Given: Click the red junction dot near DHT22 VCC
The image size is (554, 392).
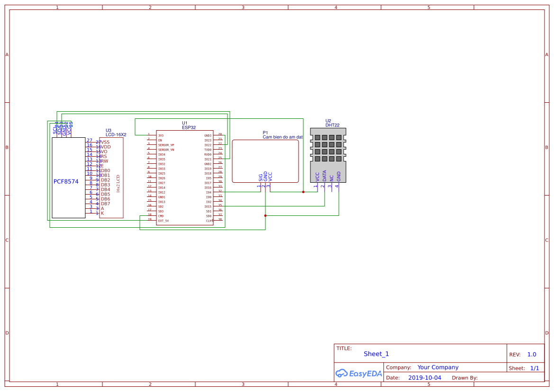Looking at the screenshot, I should [302, 192].
